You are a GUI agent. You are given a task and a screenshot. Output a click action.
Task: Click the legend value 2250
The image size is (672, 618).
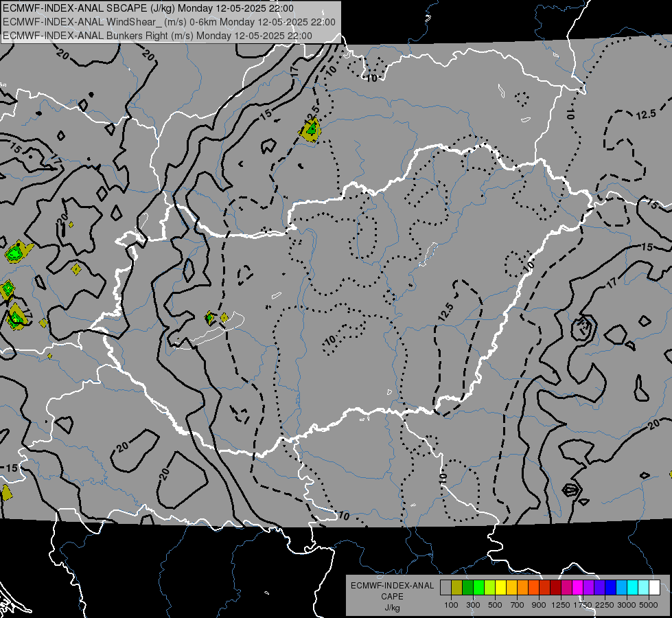(x=604, y=605)
